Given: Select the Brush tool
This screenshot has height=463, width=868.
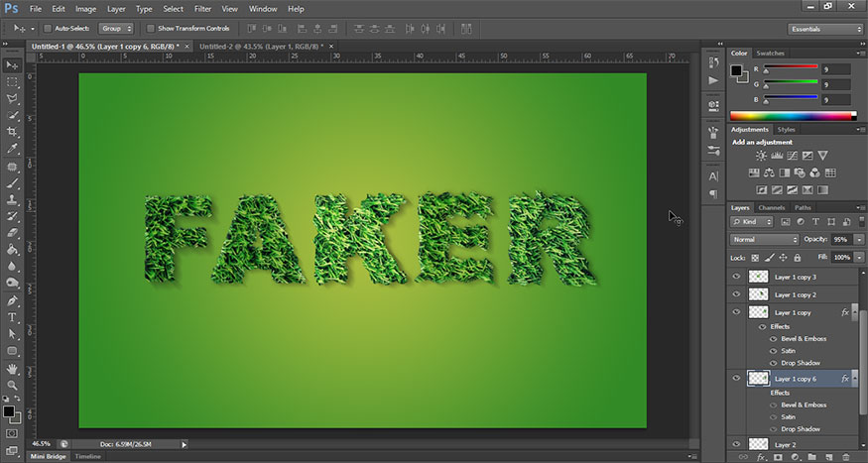Looking at the screenshot, I should (x=12, y=183).
